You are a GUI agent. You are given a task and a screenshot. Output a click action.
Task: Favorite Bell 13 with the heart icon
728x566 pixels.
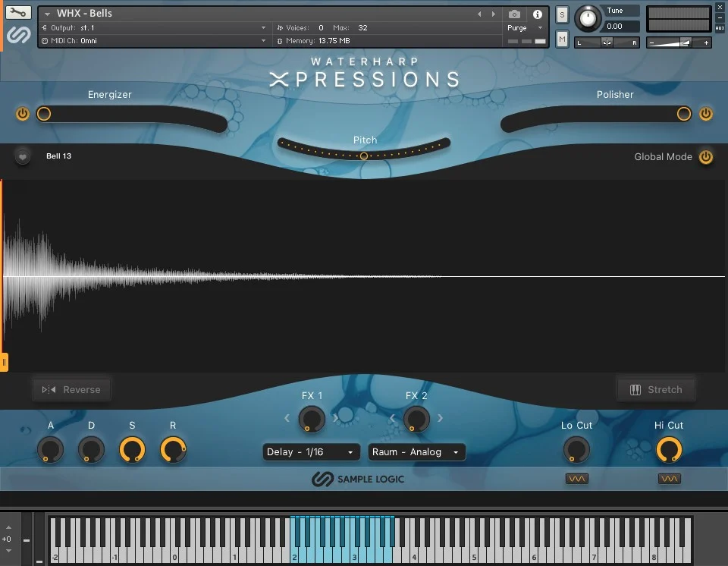click(x=22, y=156)
